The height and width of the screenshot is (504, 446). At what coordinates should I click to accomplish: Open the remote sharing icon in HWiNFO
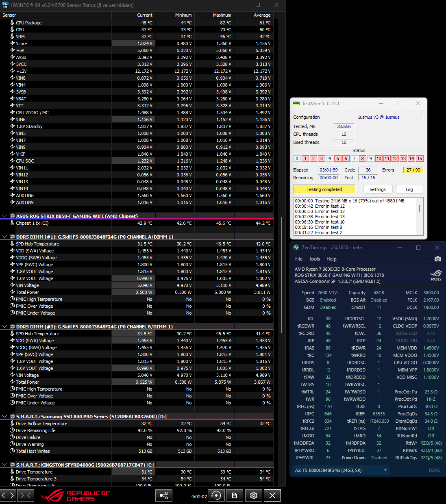pyautogui.click(x=164, y=495)
